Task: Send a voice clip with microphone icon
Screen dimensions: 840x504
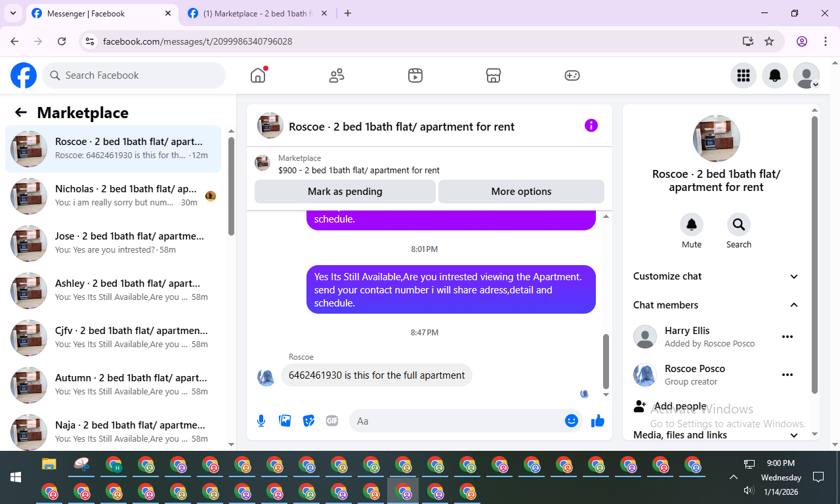Action: coord(261,421)
